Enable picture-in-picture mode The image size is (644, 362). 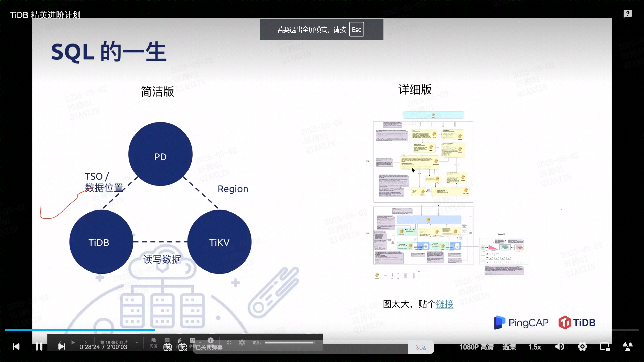coord(605,347)
